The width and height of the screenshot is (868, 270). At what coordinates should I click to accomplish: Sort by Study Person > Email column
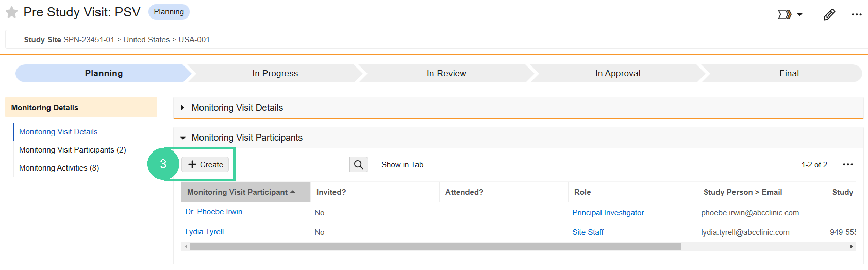tap(761, 192)
